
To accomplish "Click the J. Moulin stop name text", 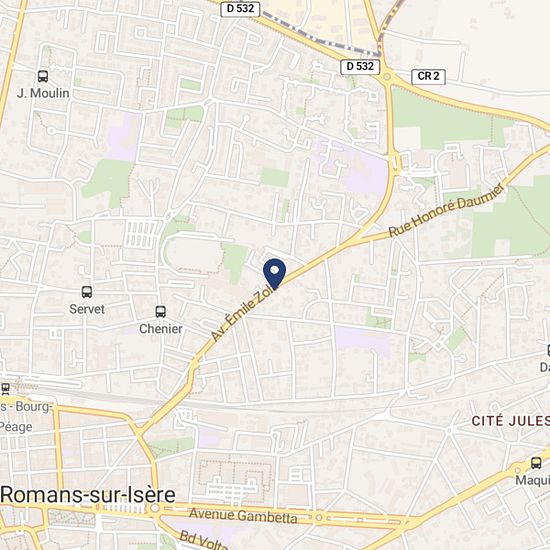I will click(x=43, y=93).
